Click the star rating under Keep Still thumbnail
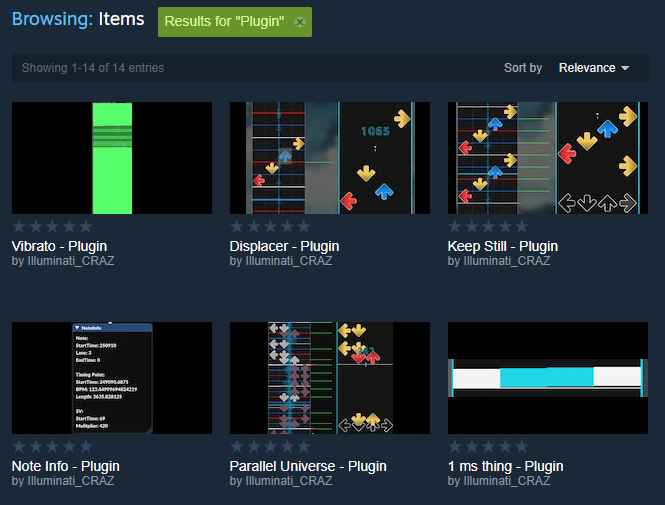 (x=488, y=226)
